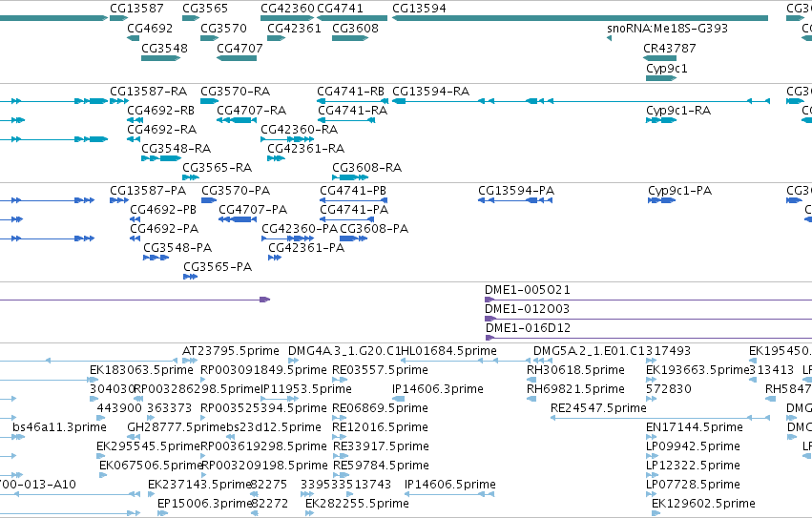Select transcript CG3608-RA
This screenshot has width=812, height=518.
tap(350, 177)
